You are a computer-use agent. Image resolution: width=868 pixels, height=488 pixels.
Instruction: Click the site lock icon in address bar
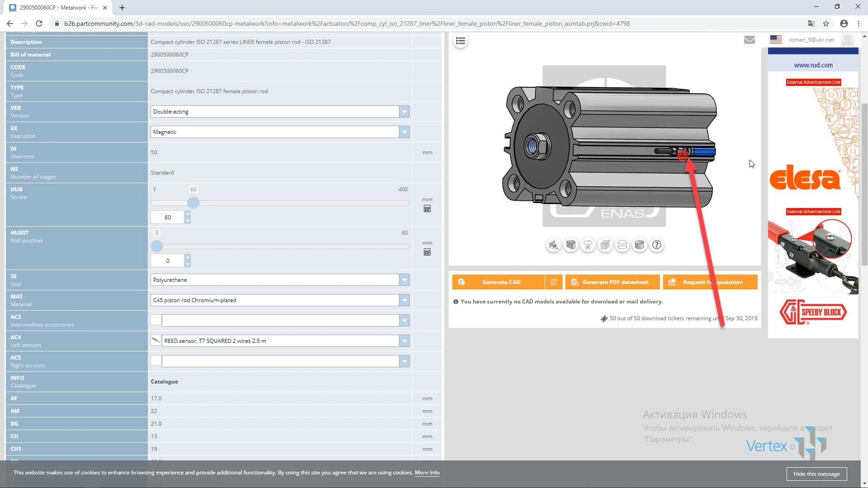[57, 24]
